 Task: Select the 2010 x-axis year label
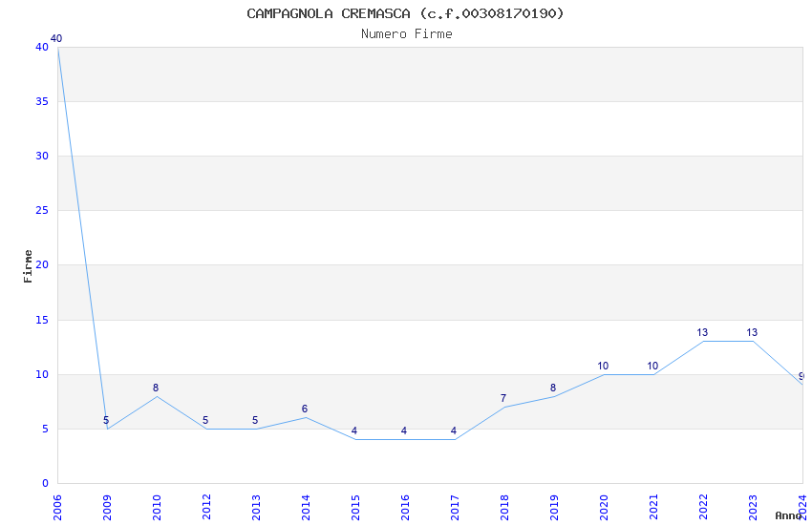click(157, 508)
